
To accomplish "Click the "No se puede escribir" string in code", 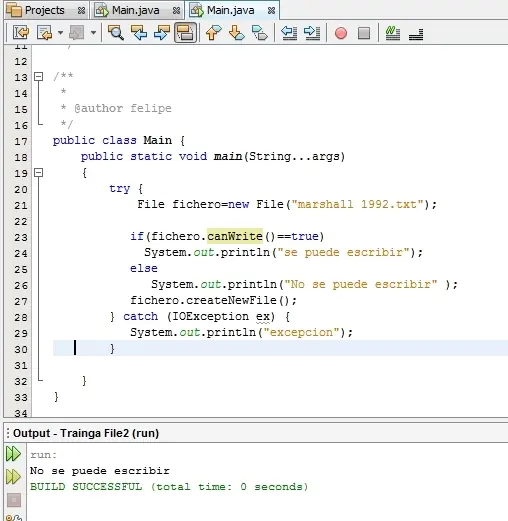I will point(360,284).
